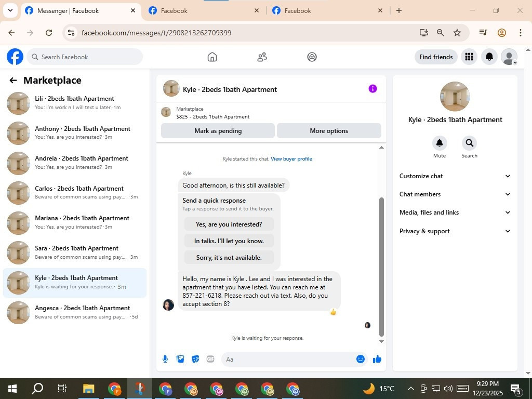Open Windows taskbar search
This screenshot has width=532, height=399.
[37, 389]
